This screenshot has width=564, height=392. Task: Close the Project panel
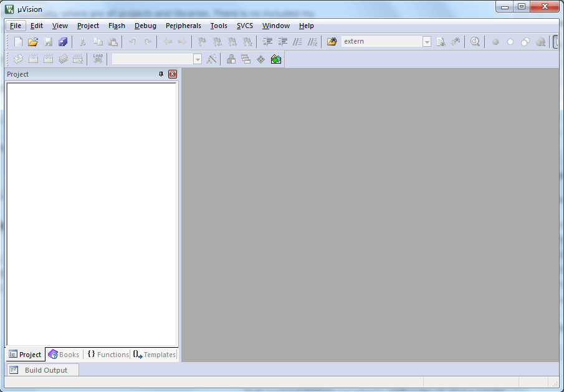(x=173, y=74)
